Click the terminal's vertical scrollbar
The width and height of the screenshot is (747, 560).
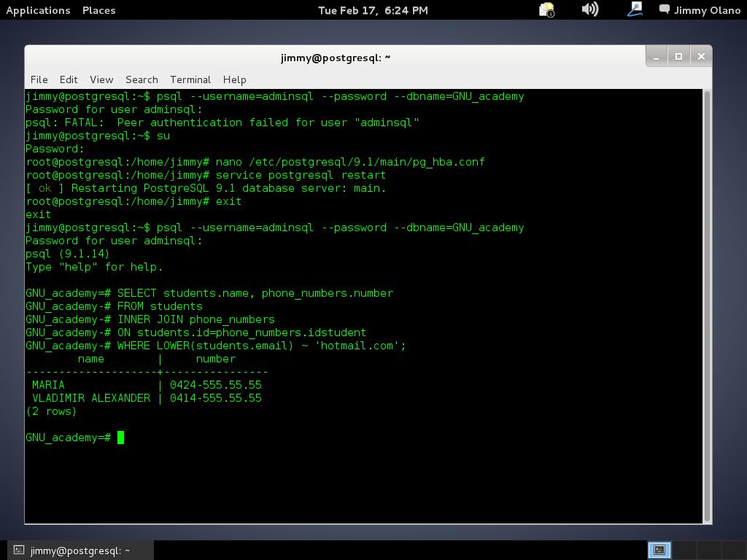(707, 306)
